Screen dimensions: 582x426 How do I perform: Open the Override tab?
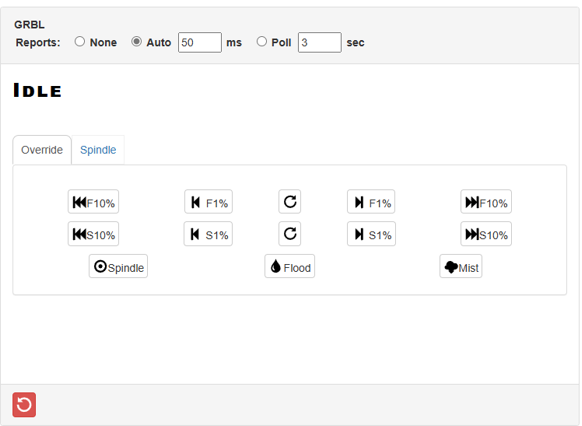click(x=42, y=150)
